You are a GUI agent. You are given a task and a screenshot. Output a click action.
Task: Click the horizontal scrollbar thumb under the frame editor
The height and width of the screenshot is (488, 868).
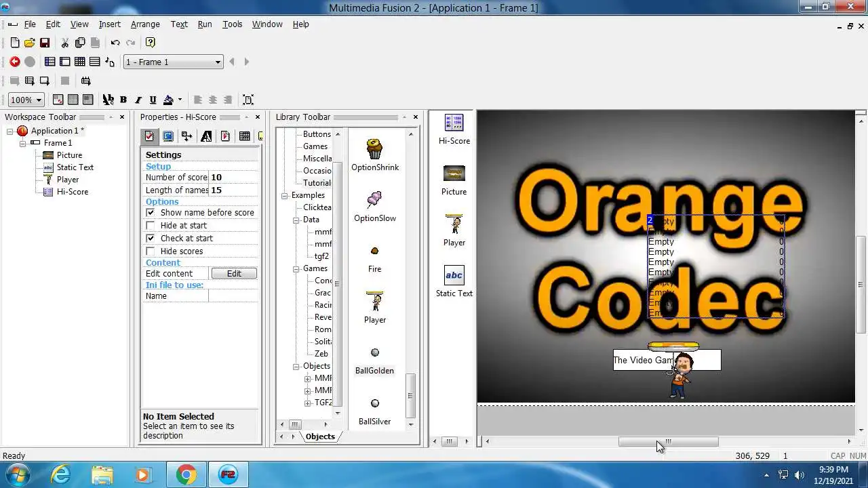point(668,441)
